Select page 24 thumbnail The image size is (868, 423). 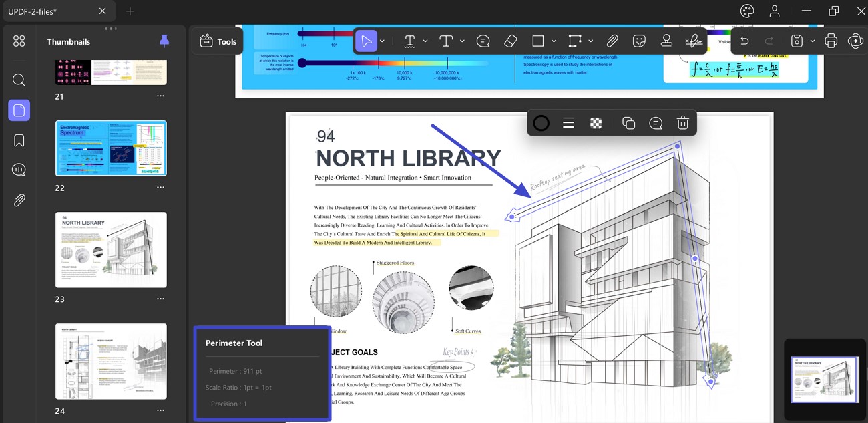click(111, 362)
